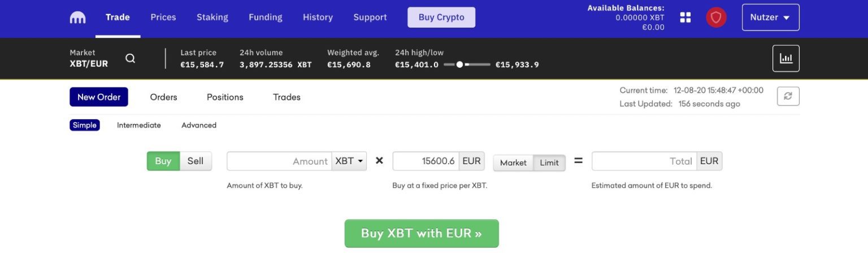Go to the Funding menu item
The width and height of the screenshot is (868, 272).
(266, 17)
